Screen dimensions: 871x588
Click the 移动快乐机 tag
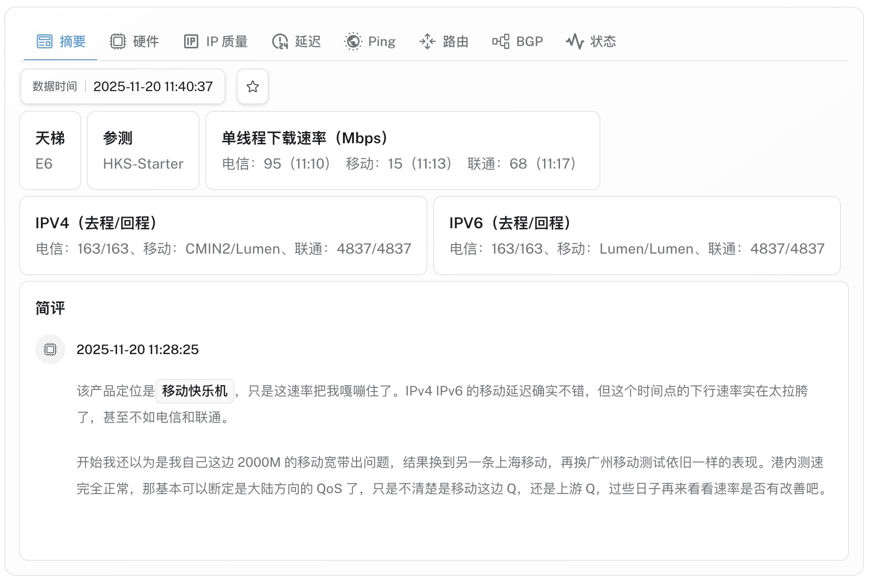point(194,391)
